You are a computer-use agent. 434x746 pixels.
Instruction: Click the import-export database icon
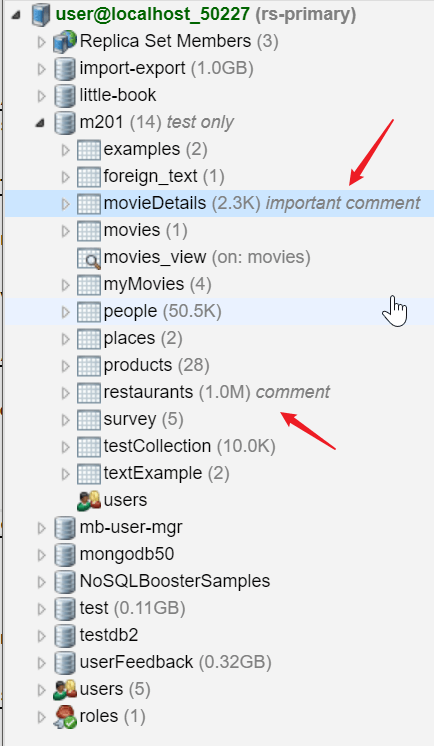64,69
